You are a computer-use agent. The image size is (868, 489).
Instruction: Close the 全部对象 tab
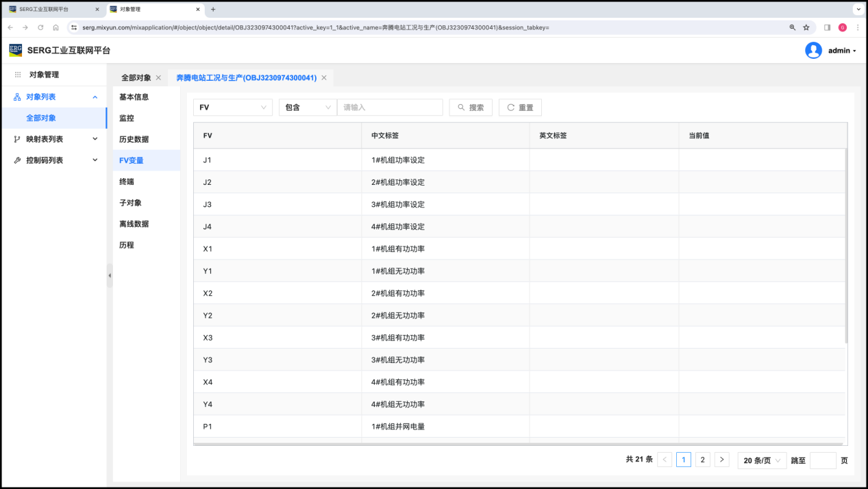point(158,78)
